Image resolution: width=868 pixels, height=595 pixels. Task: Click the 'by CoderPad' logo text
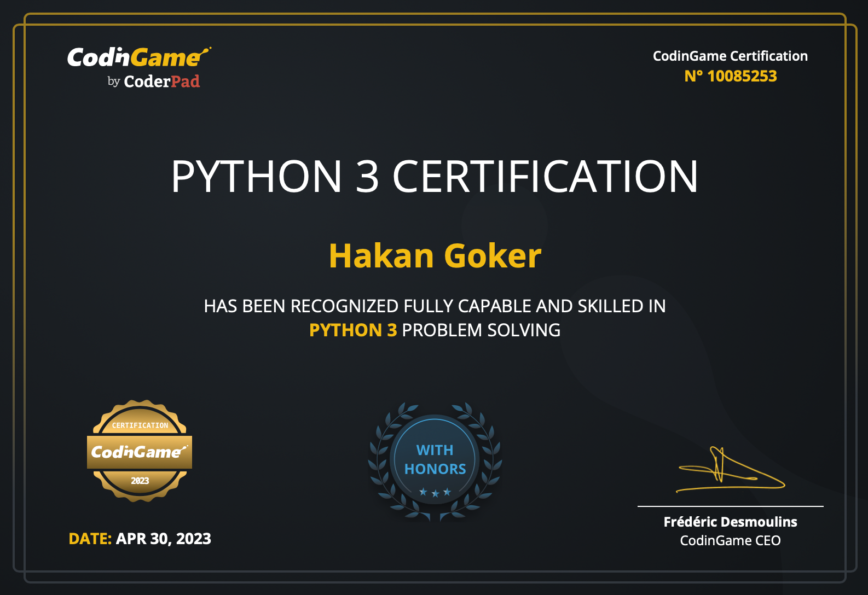click(154, 81)
